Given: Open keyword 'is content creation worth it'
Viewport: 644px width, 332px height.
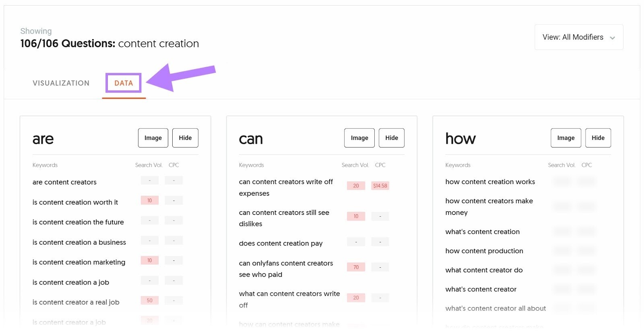Looking at the screenshot, I should (75, 202).
